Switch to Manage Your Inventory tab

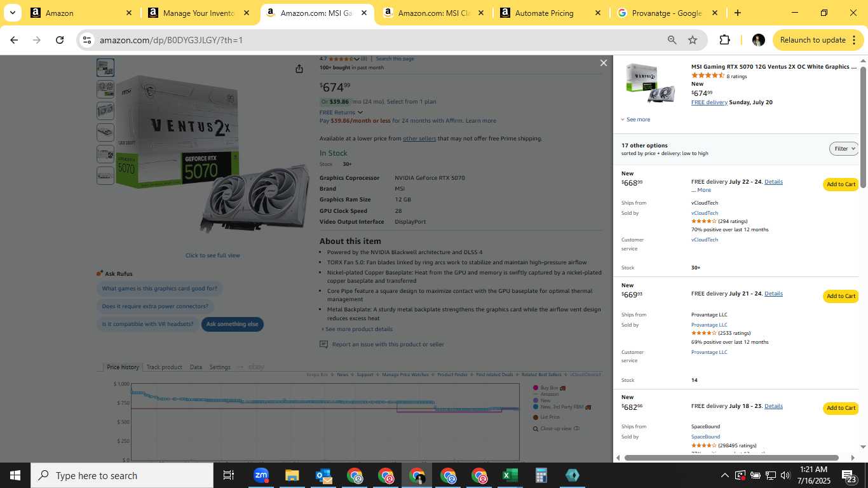pos(199,13)
